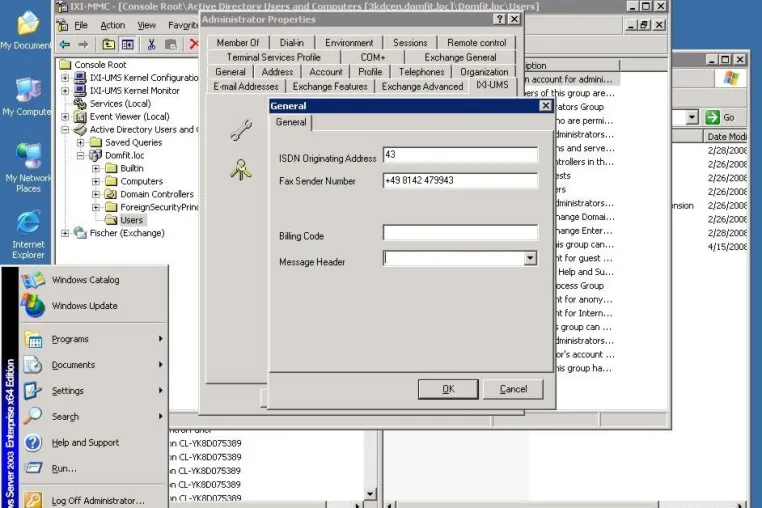Open Windows Update from Start menu

[94, 306]
